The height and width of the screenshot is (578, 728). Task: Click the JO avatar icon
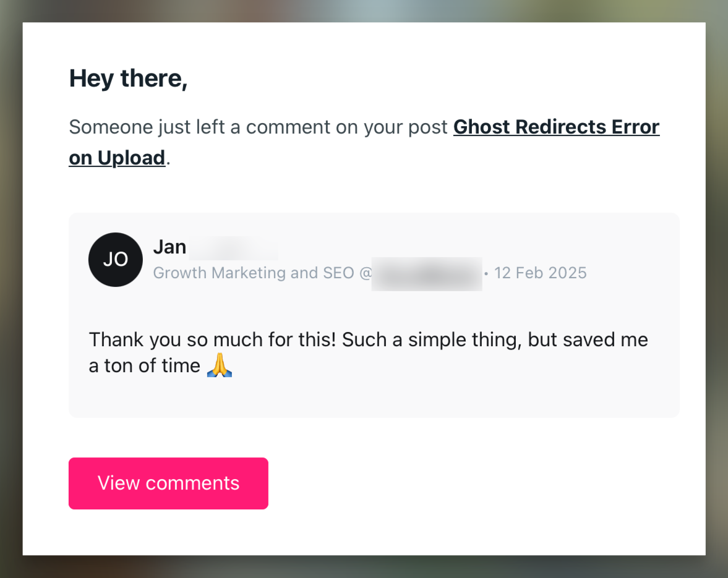click(116, 260)
